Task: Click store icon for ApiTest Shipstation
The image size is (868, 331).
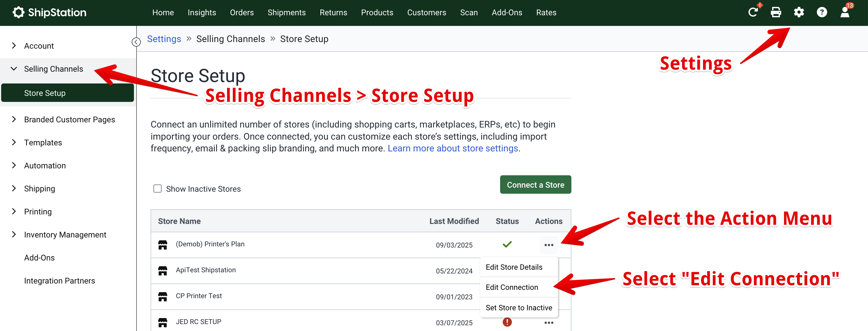Action: click(163, 271)
